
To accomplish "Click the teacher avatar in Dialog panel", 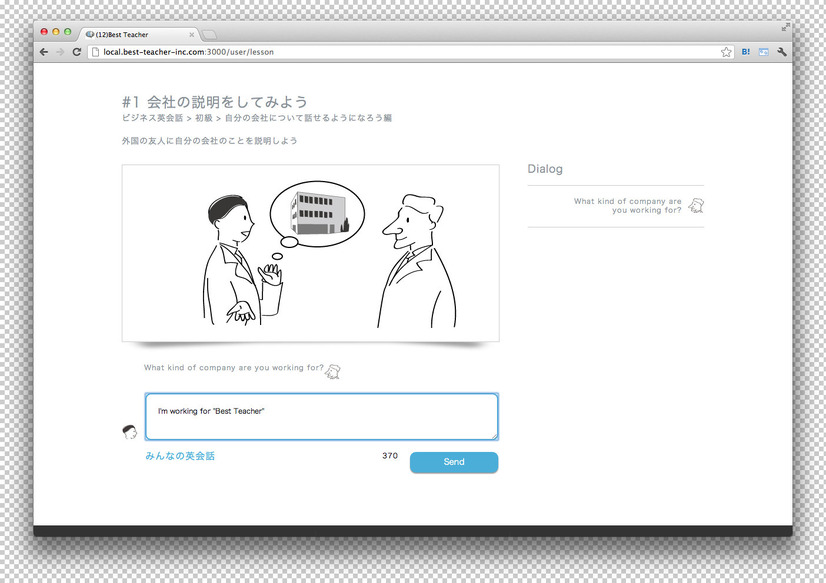I will 696,205.
